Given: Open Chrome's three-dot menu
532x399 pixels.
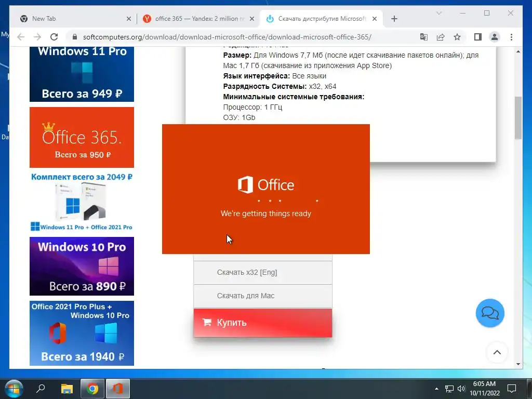Looking at the screenshot, I should pos(511,37).
